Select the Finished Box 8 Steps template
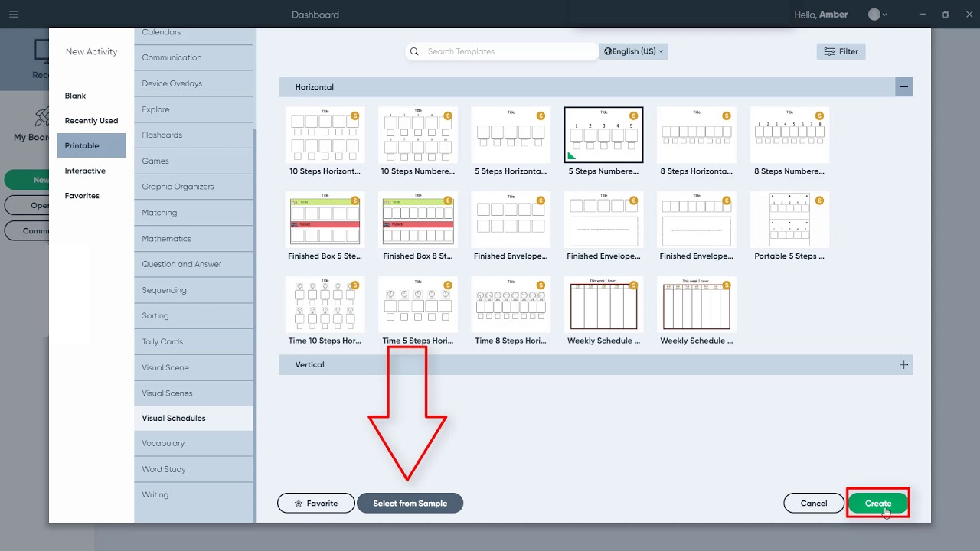The height and width of the screenshot is (551, 980). [418, 227]
